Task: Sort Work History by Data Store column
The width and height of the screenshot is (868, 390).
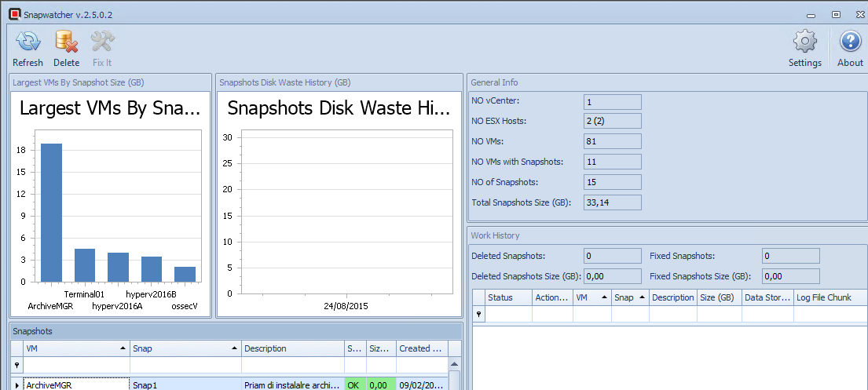Action: tap(767, 297)
